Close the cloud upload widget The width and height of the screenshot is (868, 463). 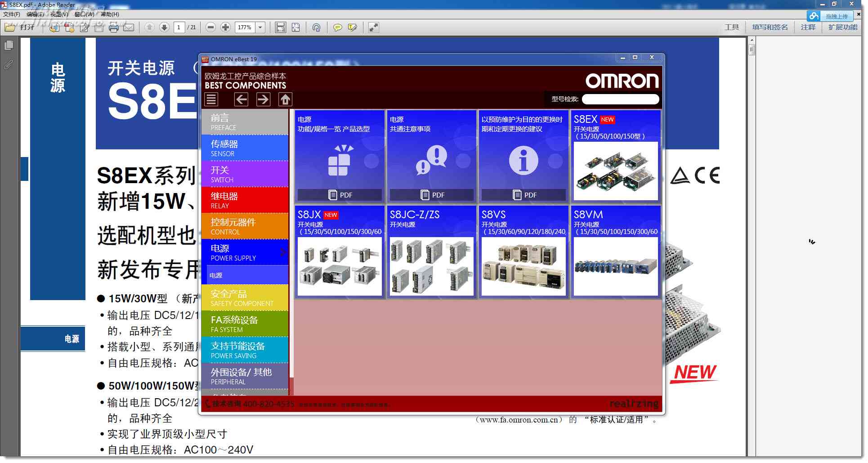(859, 14)
